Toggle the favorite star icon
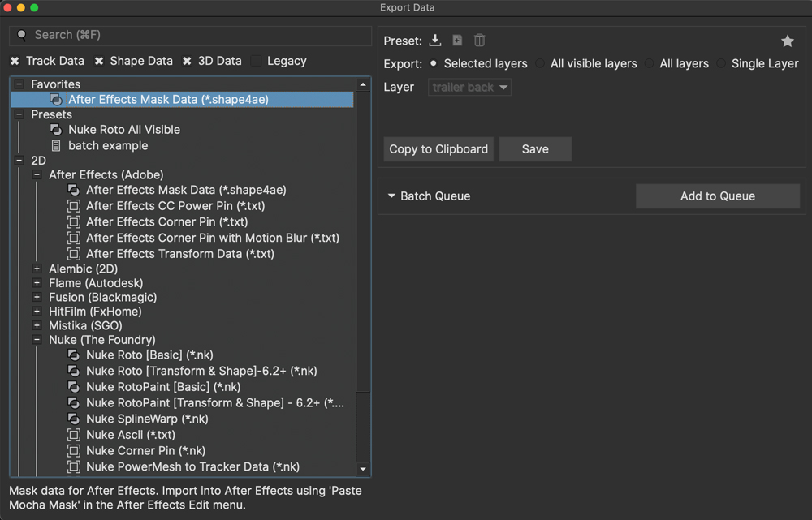 pos(787,41)
